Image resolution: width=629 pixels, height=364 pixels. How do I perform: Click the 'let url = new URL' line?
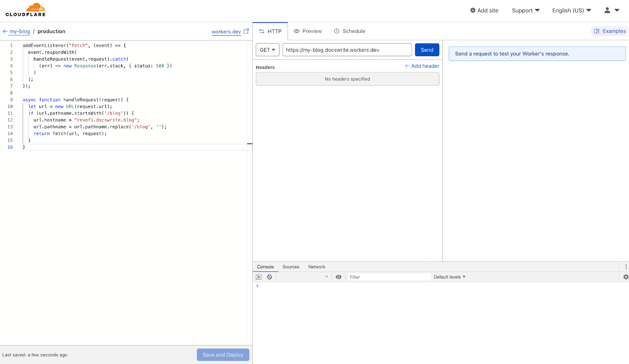pyautogui.click(x=70, y=106)
